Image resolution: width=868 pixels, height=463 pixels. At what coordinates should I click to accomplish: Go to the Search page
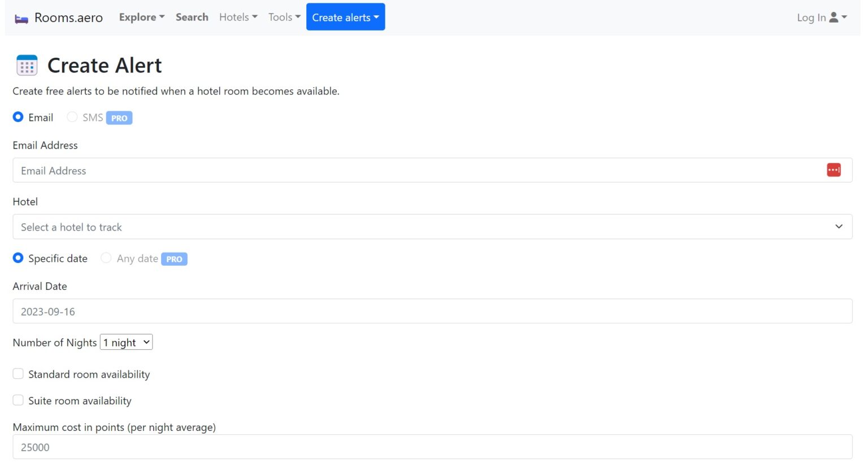point(192,17)
